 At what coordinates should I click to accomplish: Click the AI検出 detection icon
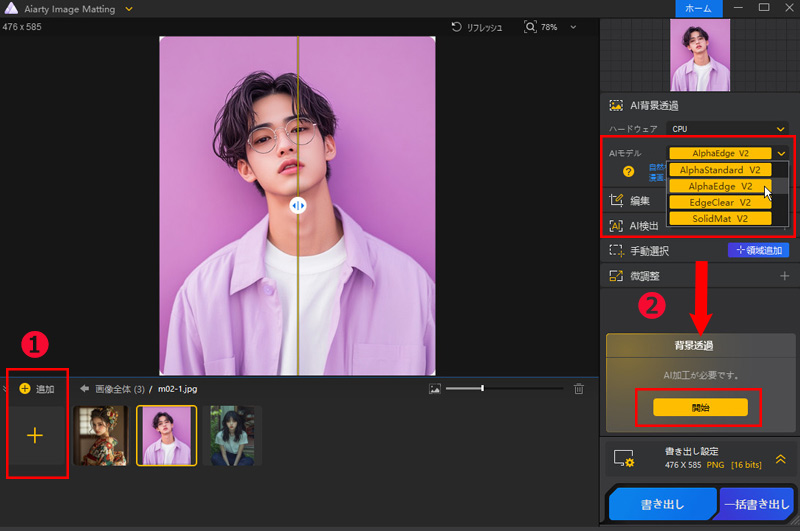616,225
